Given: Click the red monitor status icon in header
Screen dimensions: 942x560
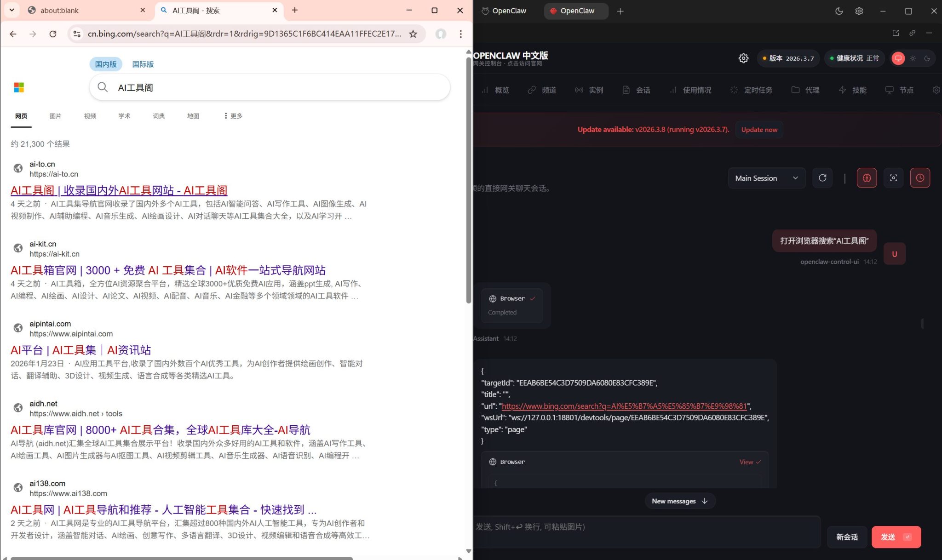Looking at the screenshot, I should (x=898, y=58).
